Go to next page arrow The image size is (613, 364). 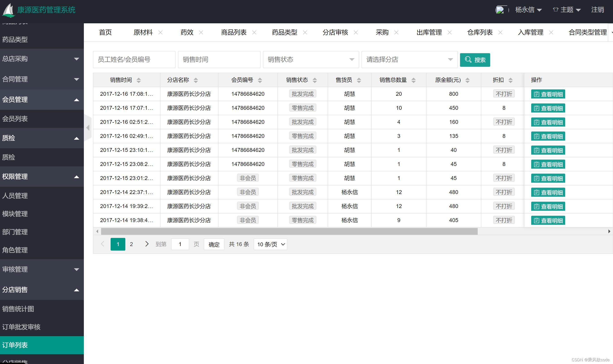click(147, 244)
